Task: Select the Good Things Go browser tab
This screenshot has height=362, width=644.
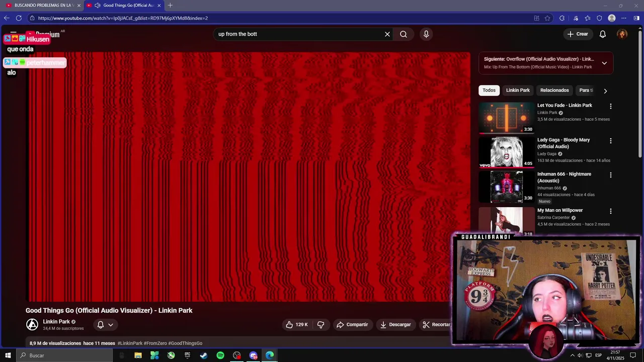Action: point(124,6)
